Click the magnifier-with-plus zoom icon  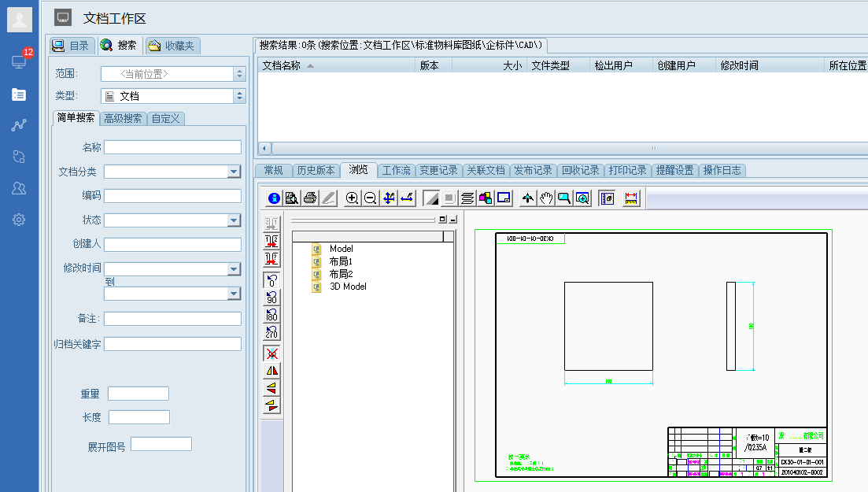(x=582, y=198)
